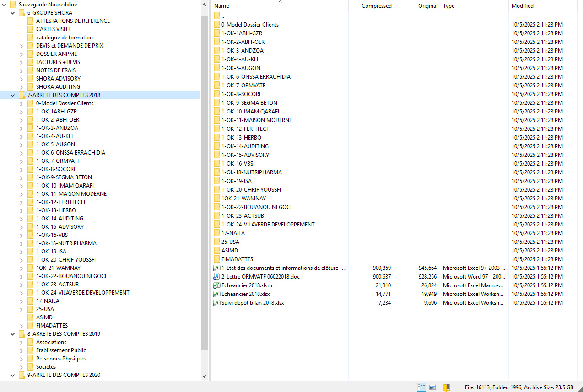Click the Excel icon beside Echeancier 2018.xlsx

[217, 294]
